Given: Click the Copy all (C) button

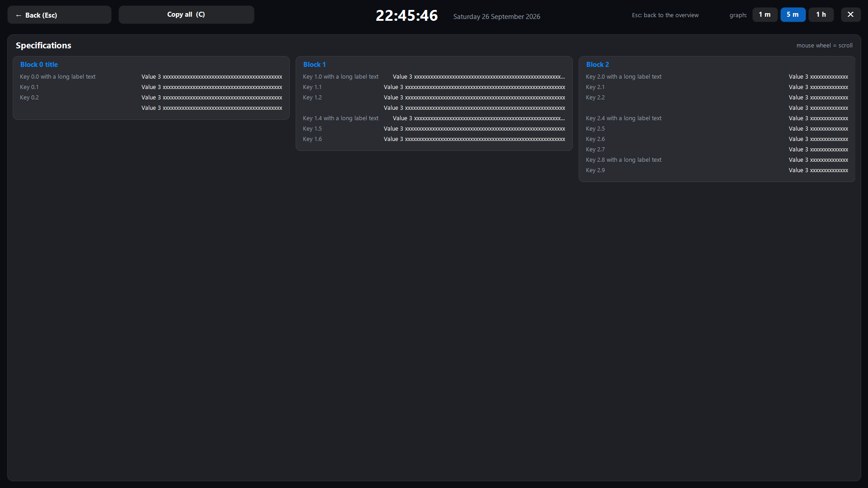Looking at the screenshot, I should (x=186, y=14).
